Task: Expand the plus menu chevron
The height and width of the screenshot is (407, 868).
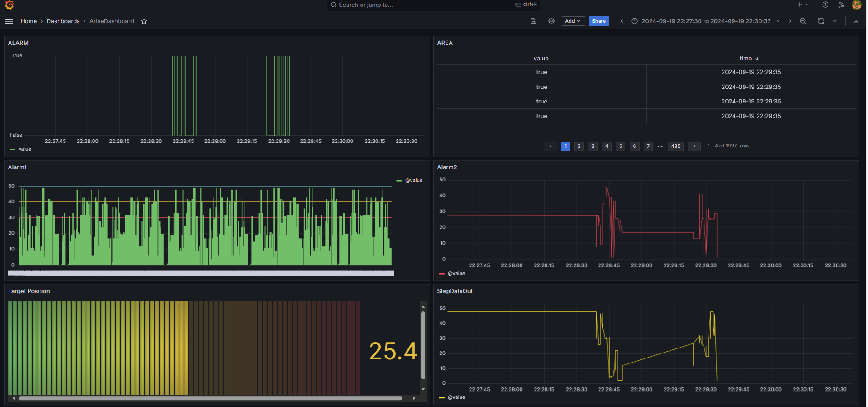Action: tap(807, 5)
